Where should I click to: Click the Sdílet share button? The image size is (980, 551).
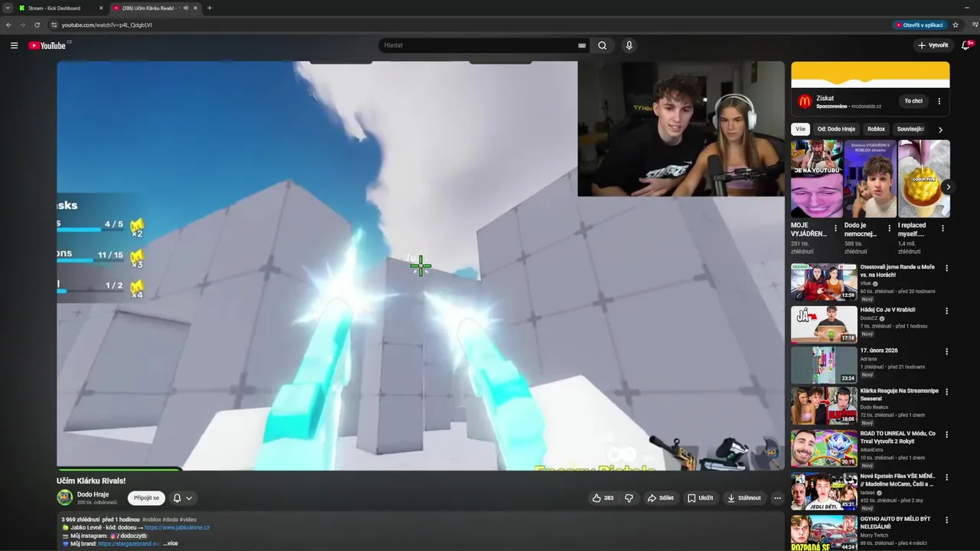pos(661,497)
